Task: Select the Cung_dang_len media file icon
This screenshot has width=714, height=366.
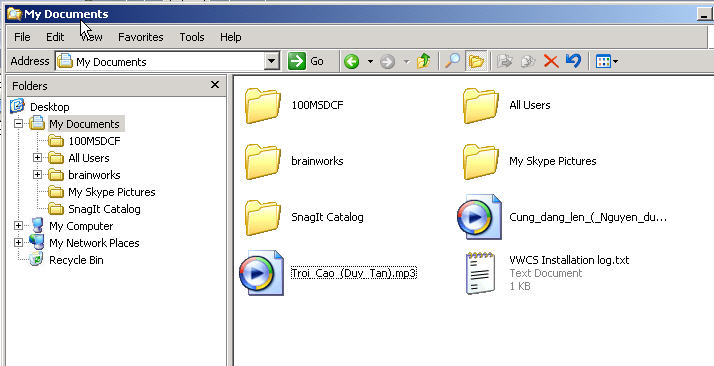Action: (479, 217)
